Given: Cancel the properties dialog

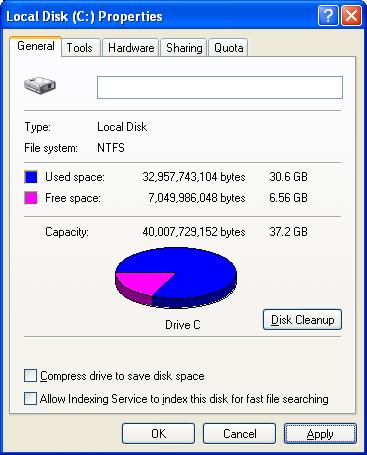Looking at the screenshot, I should [239, 434].
